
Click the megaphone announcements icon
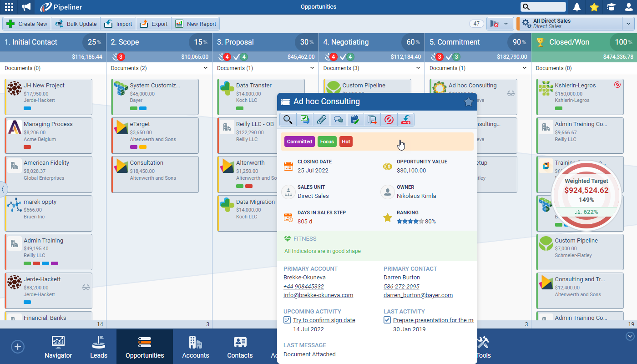pos(26,7)
